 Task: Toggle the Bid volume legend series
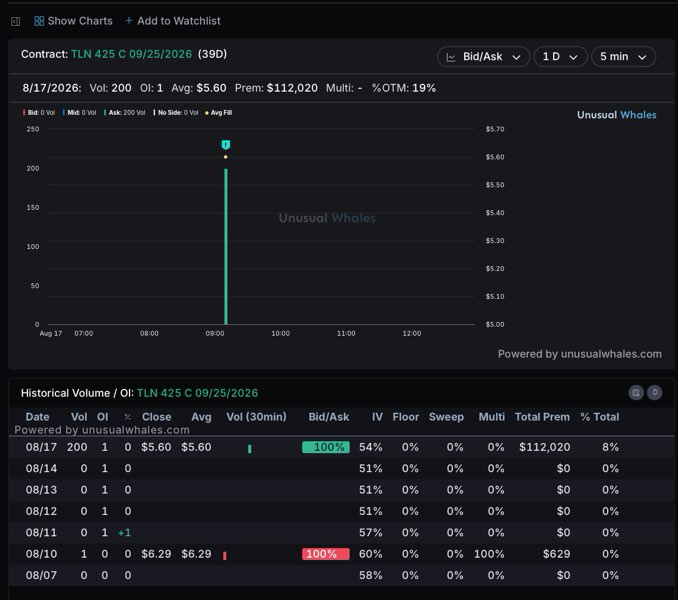[39, 112]
